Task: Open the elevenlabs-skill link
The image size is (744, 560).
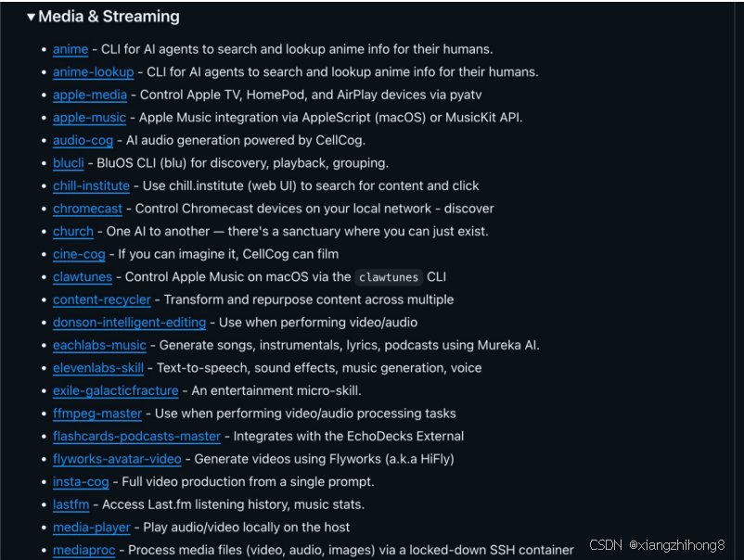Action: [x=98, y=367]
